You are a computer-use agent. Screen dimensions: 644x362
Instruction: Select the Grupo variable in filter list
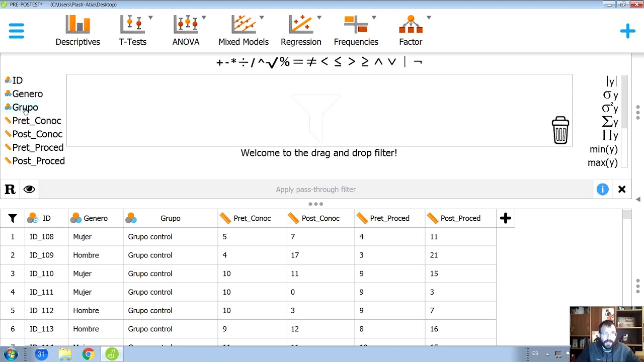21,107
